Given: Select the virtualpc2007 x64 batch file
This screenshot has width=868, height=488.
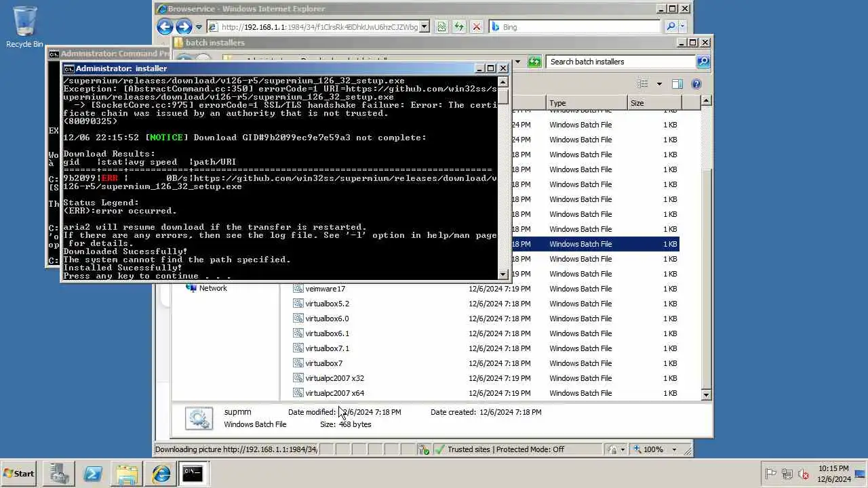Looking at the screenshot, I should (334, 393).
